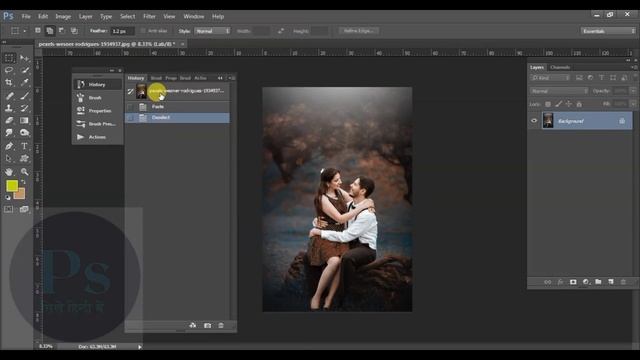
Task: Select the Rectangular Marquee tool
Action: pos(9,58)
